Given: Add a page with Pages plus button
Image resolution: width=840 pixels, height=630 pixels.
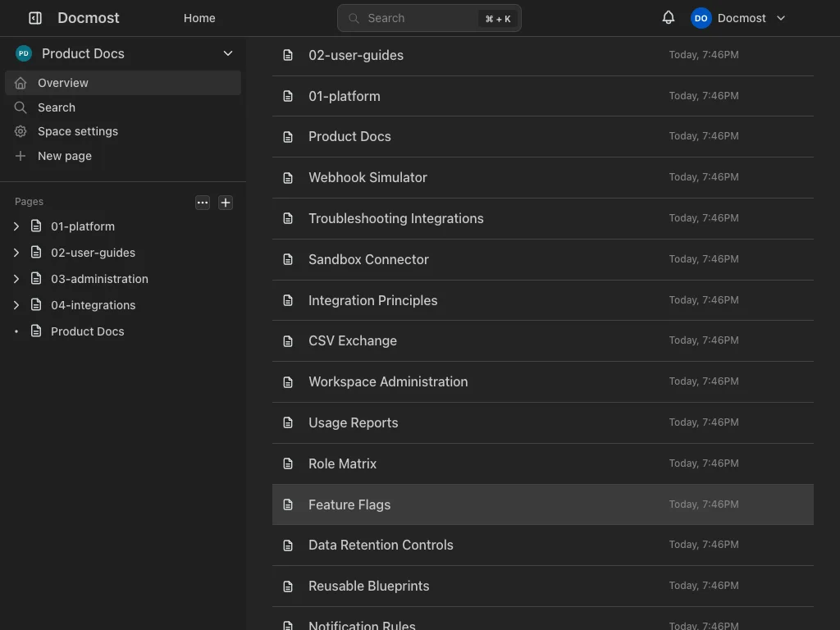Looking at the screenshot, I should [226, 203].
